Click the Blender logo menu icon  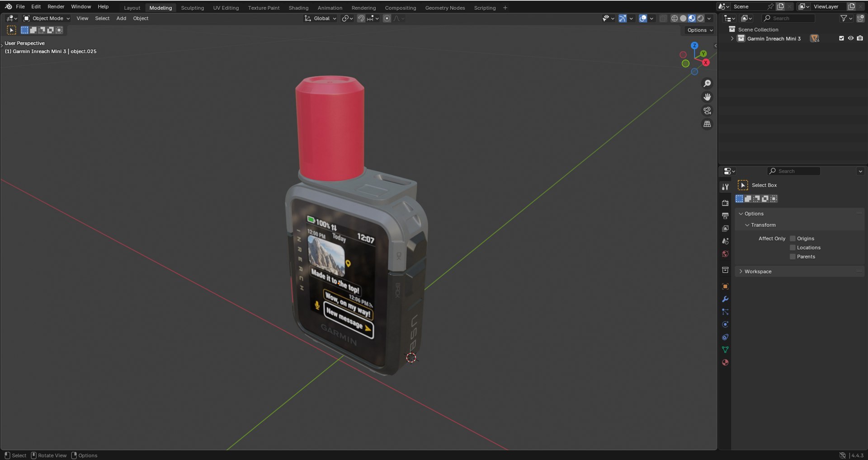click(8, 6)
